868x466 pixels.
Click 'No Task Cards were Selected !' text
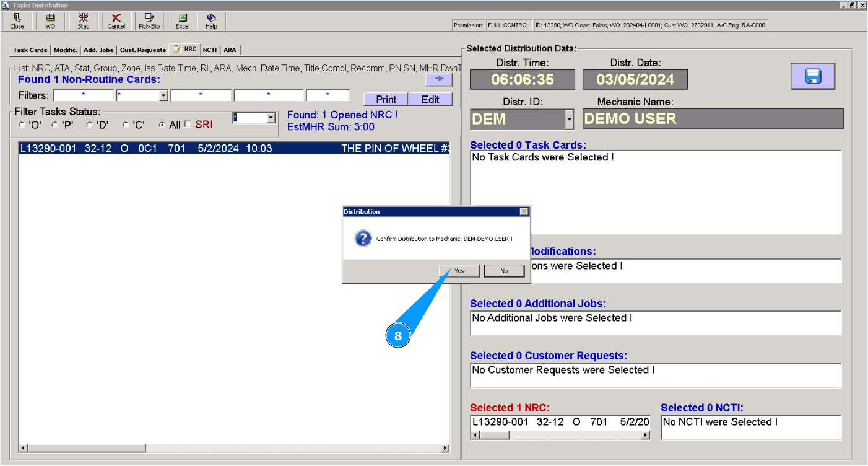tap(543, 157)
